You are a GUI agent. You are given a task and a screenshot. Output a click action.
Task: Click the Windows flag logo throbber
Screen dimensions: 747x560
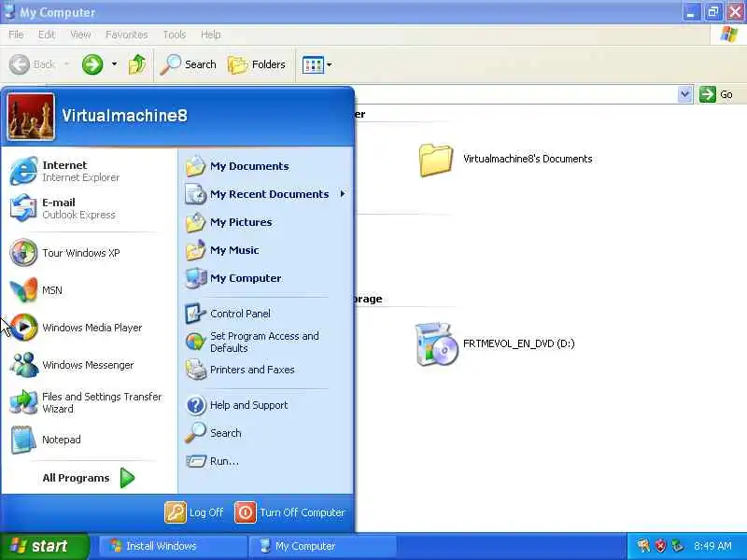click(729, 35)
